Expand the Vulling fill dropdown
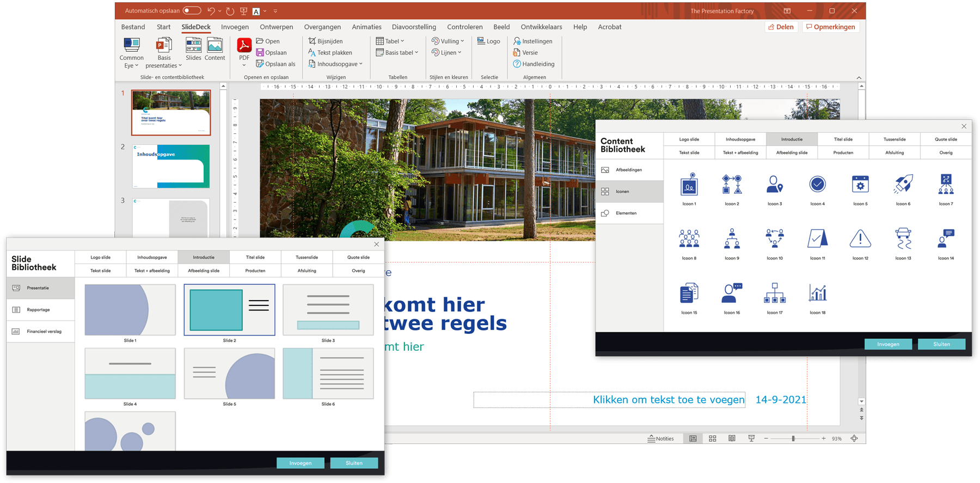 448,41
